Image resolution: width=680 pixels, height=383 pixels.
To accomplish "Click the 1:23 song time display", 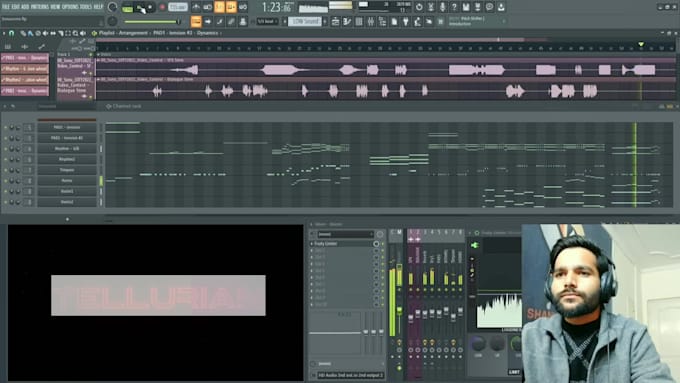I will coord(277,7).
